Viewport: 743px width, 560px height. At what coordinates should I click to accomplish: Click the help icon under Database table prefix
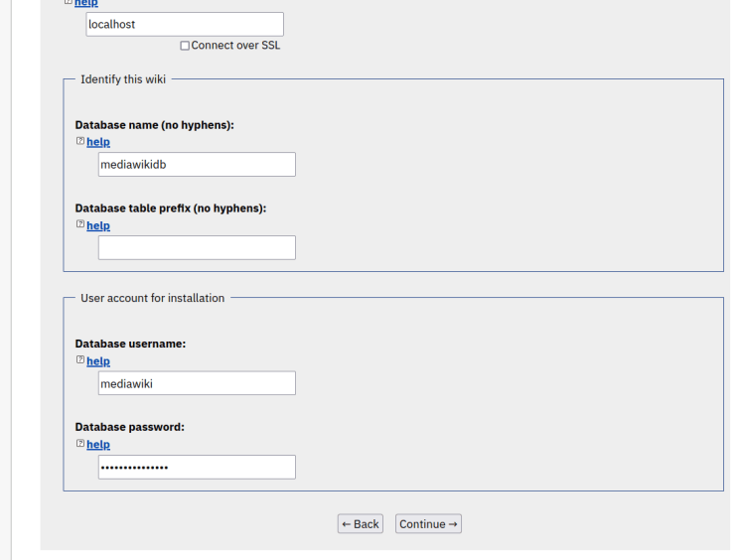[79, 225]
